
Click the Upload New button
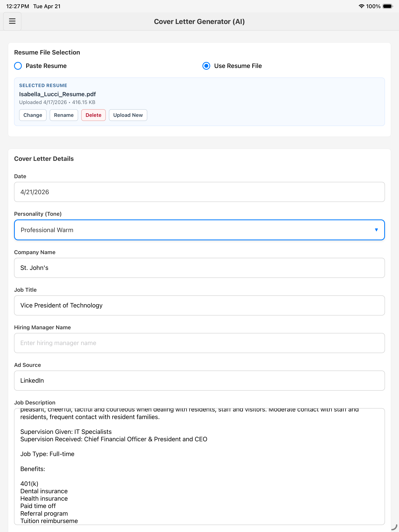click(128, 115)
